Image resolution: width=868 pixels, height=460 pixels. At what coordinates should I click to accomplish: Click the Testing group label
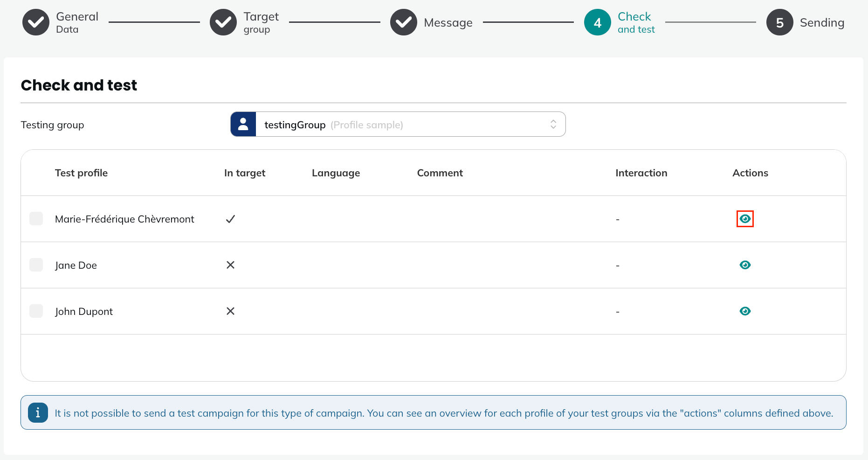52,125
